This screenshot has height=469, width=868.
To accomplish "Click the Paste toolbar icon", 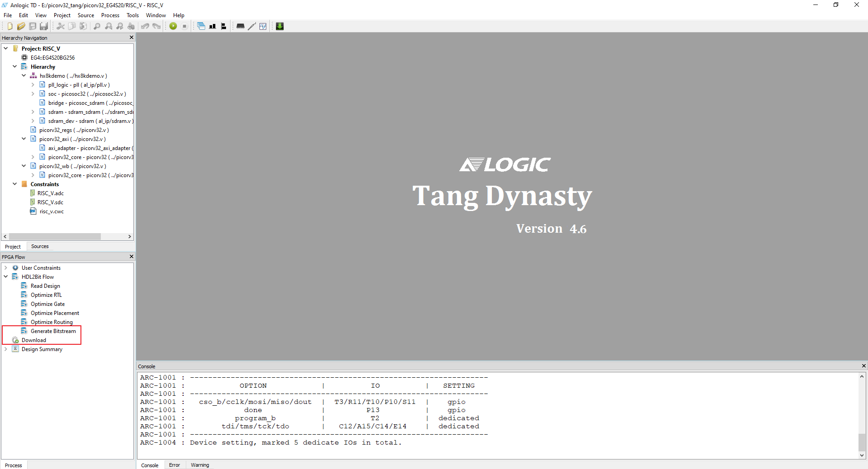I will pos(83,26).
